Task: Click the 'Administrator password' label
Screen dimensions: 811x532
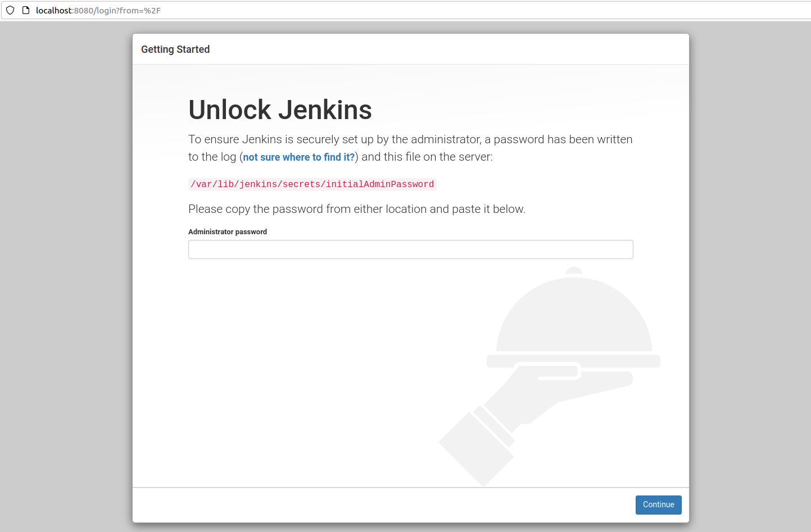Action: click(x=228, y=232)
